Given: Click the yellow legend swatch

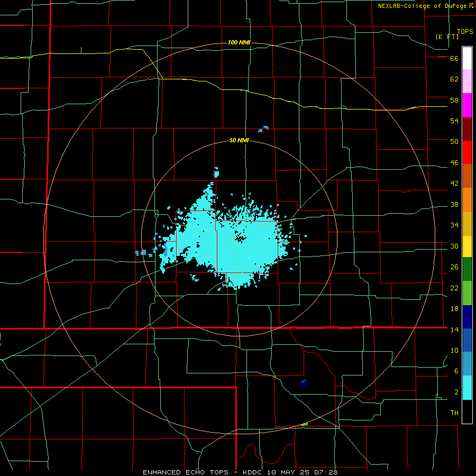Looking at the screenshot, I should (467, 246).
